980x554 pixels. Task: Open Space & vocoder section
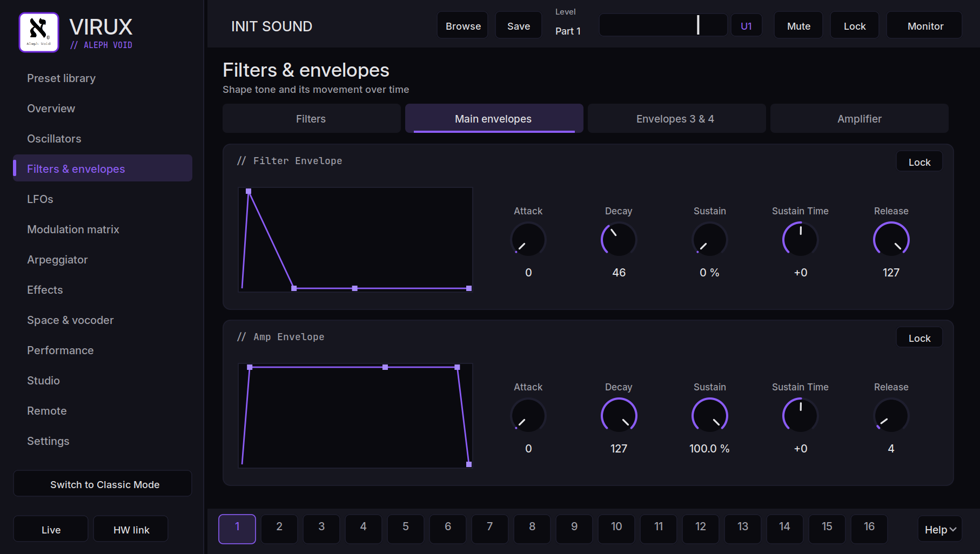(103, 320)
